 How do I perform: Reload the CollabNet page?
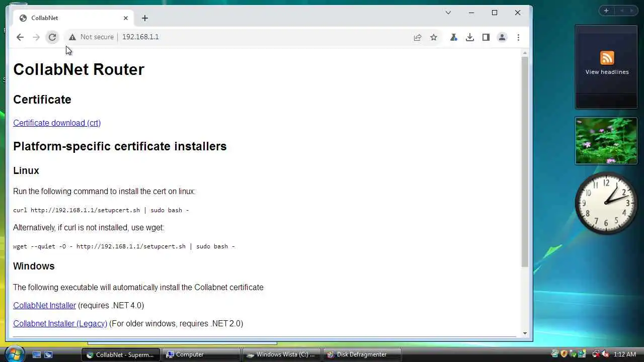pos(52,37)
